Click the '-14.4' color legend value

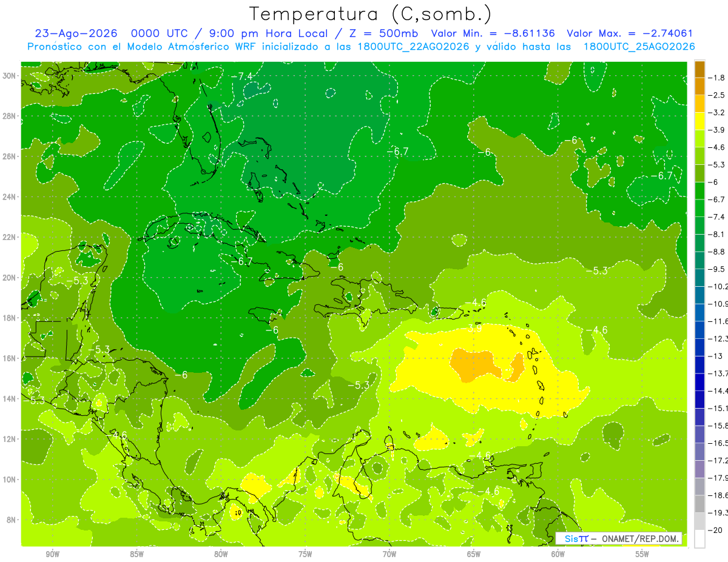(718, 390)
